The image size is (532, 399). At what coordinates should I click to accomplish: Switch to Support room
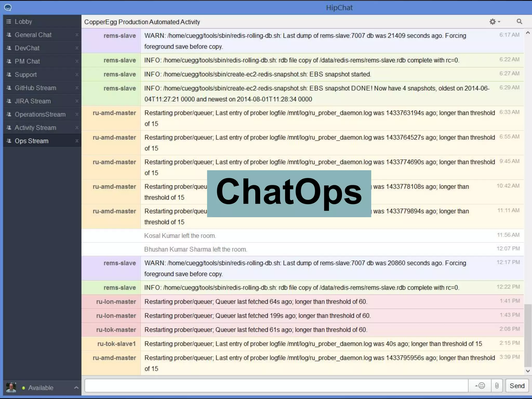pos(42,75)
